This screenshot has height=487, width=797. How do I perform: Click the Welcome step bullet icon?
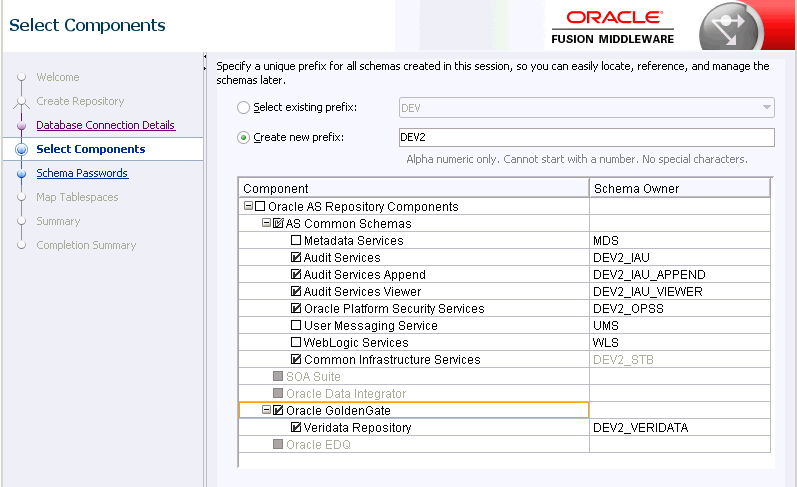21,77
